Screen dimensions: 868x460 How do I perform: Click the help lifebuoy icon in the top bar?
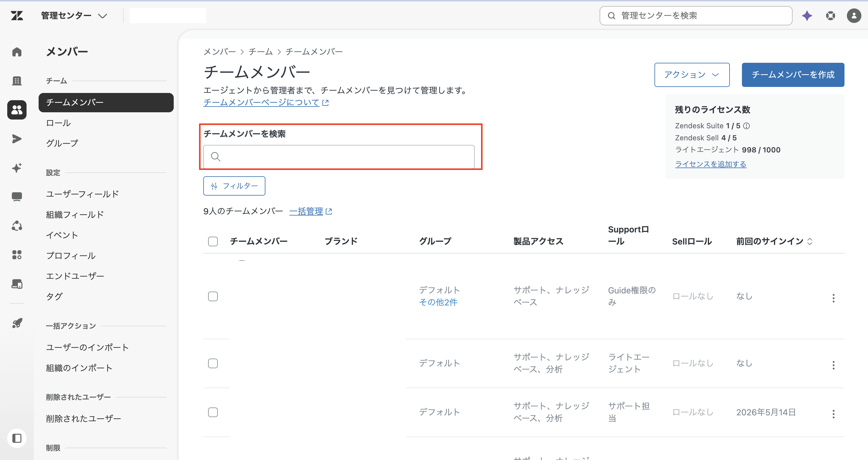click(831, 15)
